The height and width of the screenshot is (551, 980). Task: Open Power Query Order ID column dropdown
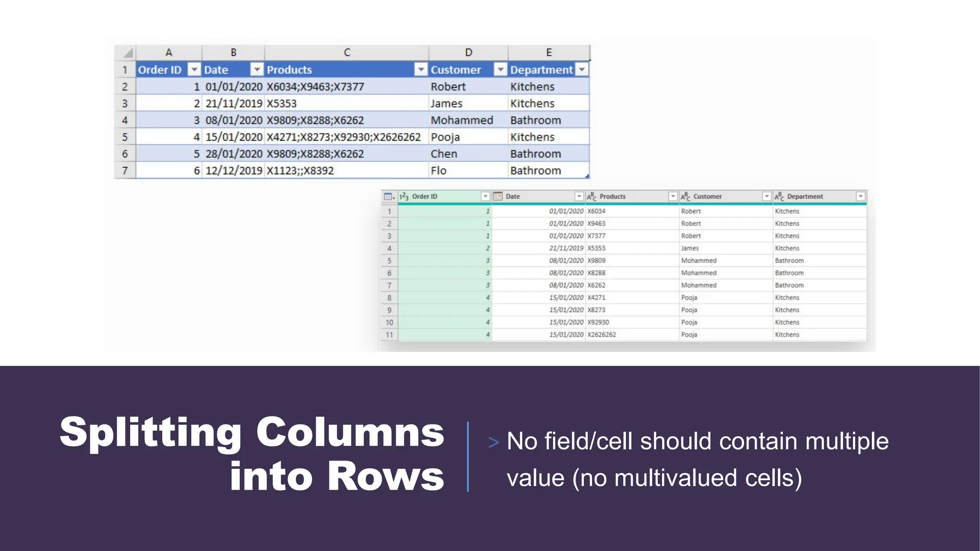point(485,197)
